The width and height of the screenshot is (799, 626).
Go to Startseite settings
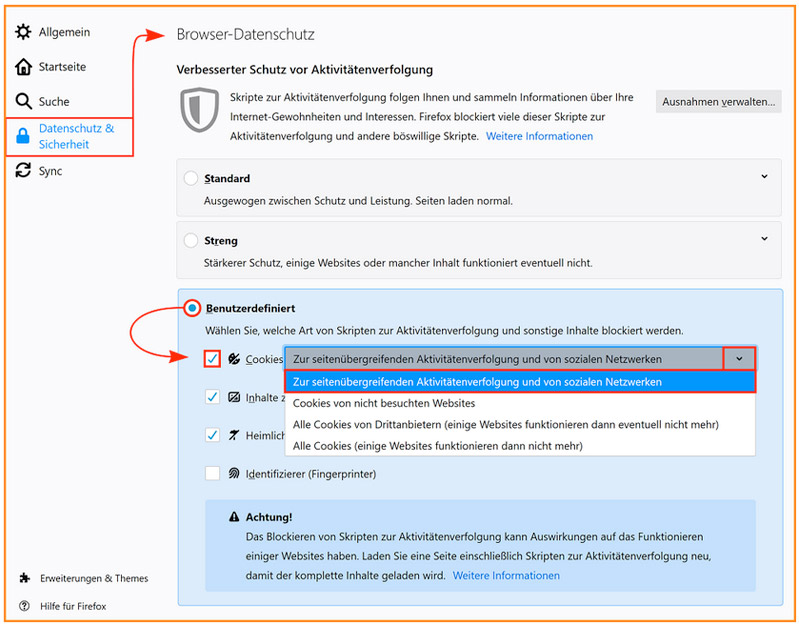tap(50, 66)
